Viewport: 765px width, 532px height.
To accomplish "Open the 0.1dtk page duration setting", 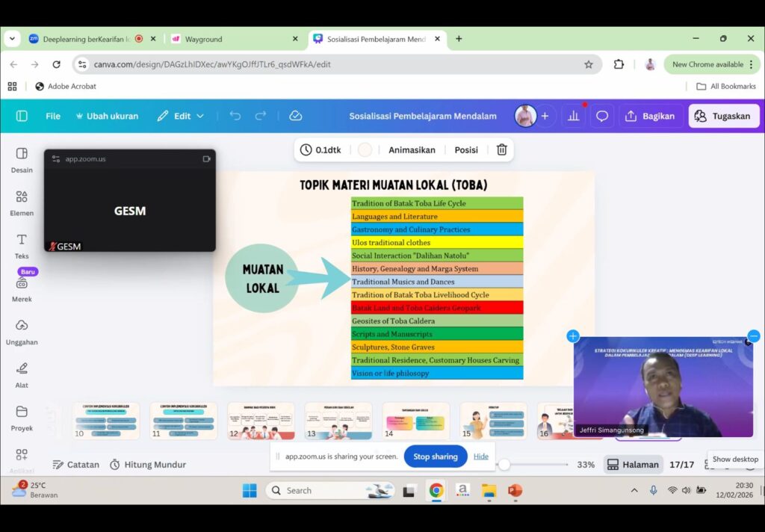I will click(320, 149).
